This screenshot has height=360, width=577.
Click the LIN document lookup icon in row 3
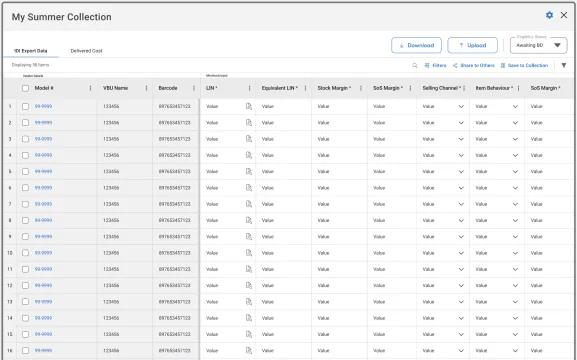tap(249, 139)
